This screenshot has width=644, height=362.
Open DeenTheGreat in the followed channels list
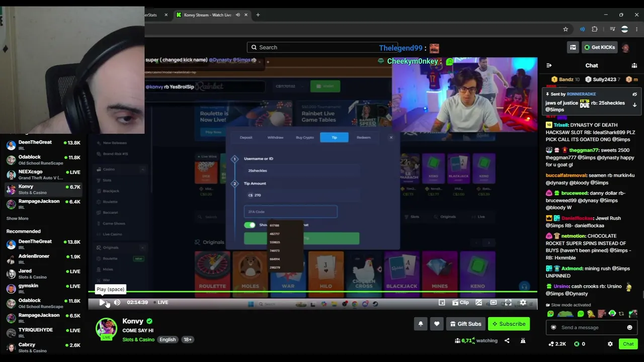coord(43,145)
